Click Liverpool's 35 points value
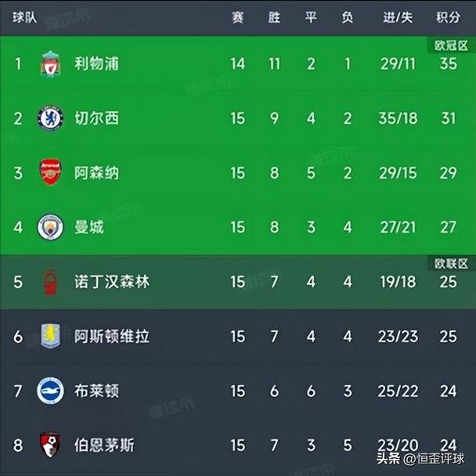Screen dimensions: 476x476 pos(448,63)
